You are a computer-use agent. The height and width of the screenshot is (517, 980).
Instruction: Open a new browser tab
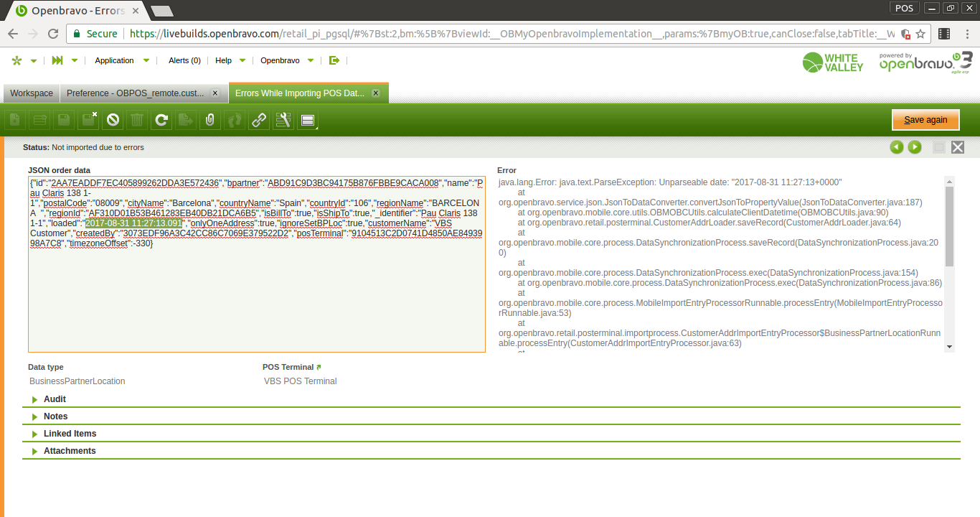coord(162,10)
